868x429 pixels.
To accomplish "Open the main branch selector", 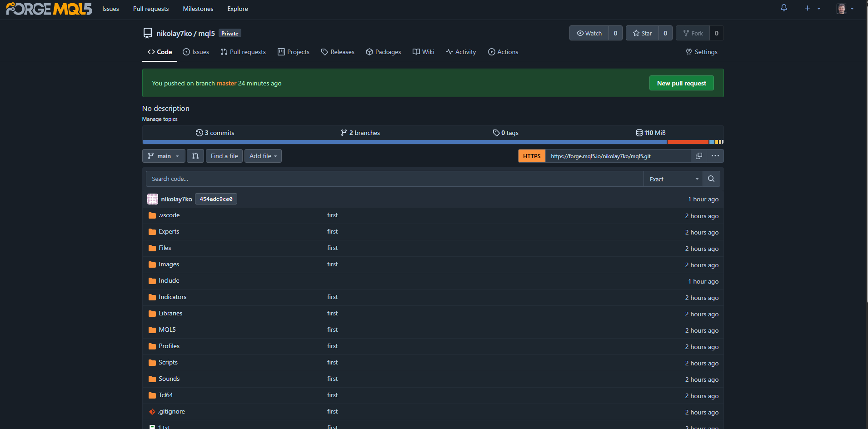I will coord(164,156).
